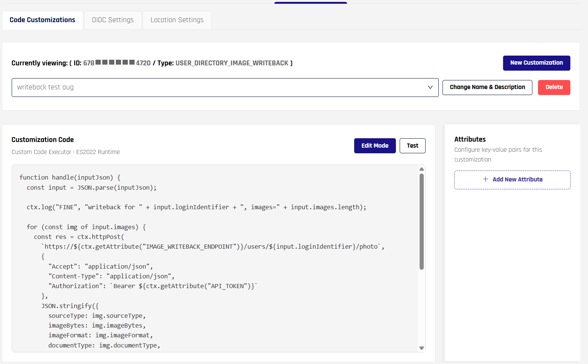Click the code scrollbar down arrow
The image size is (588, 364).
coord(421,348)
